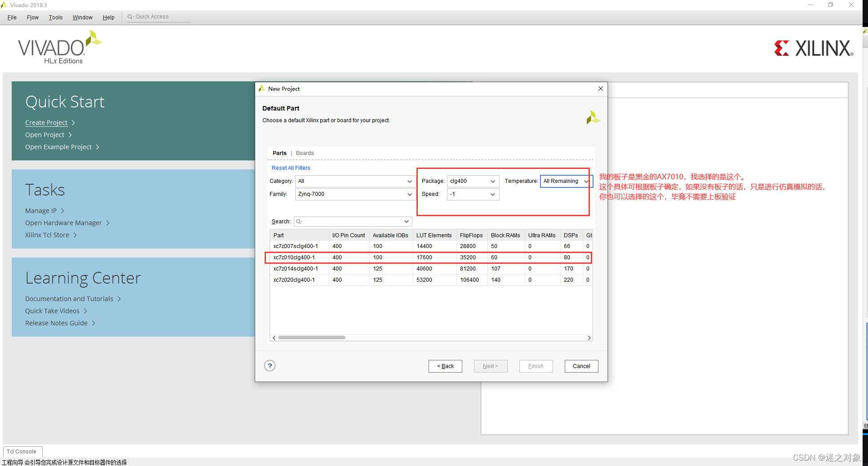868x466 pixels.
Task: Click the scroll left arrow of parts table
Action: point(274,337)
